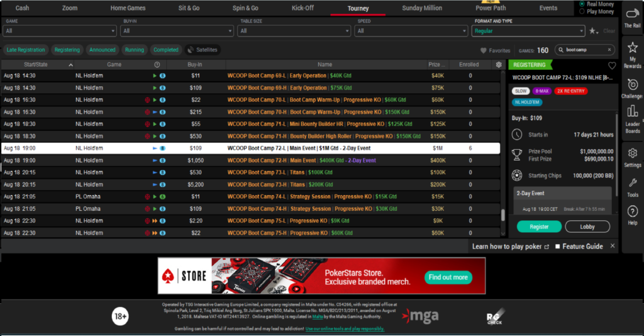Select Real Money radio button
This screenshot has height=336, width=644.
(582, 4)
